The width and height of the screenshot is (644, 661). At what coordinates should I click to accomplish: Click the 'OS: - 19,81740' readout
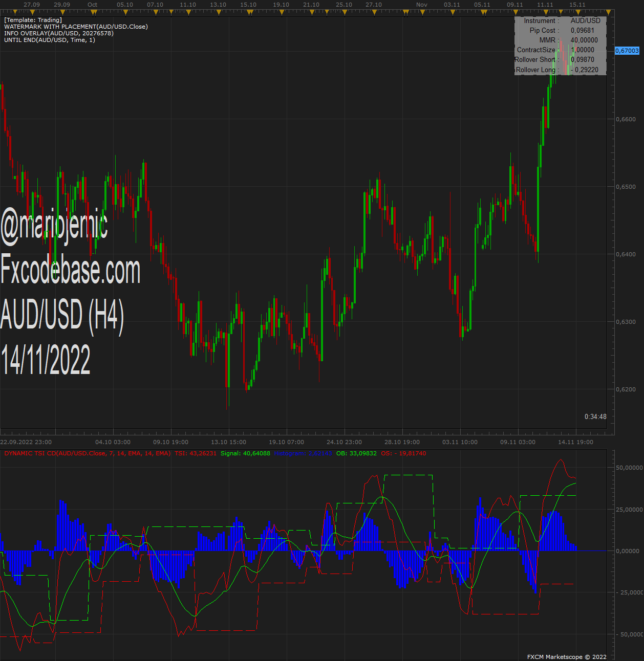point(403,453)
